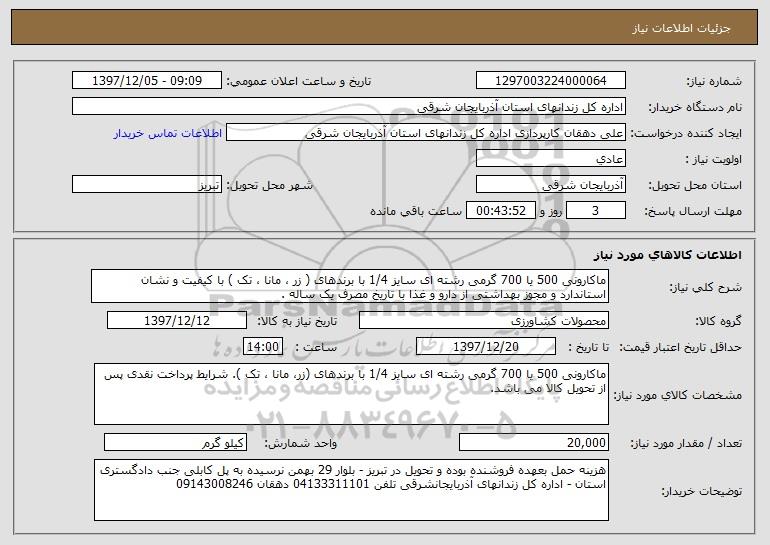Image resolution: width=770 pixels, height=545 pixels.
Task: Select the priority field showing عادی
Action: coord(550,159)
